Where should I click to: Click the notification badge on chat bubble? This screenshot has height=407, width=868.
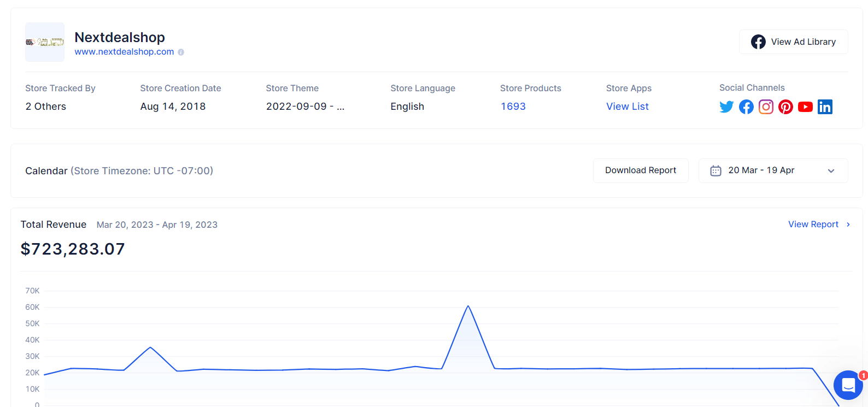[863, 375]
